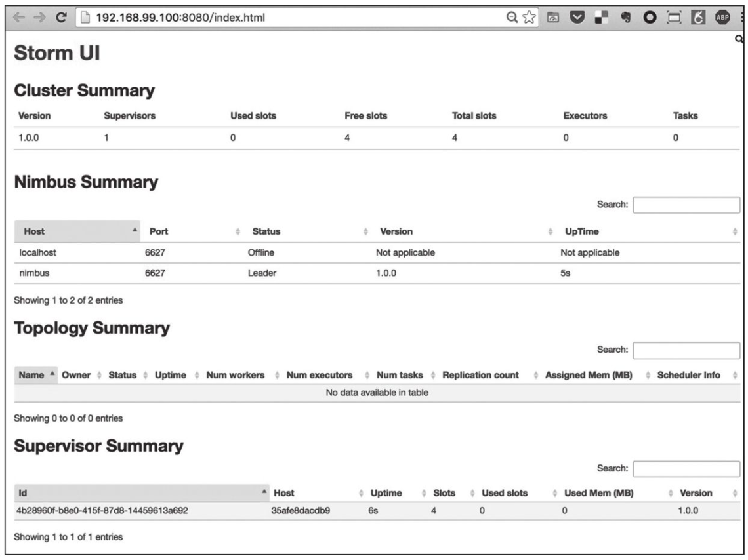The width and height of the screenshot is (748, 560).
Task: Sort Supervisor table by Uptime column
Action: 397,493
